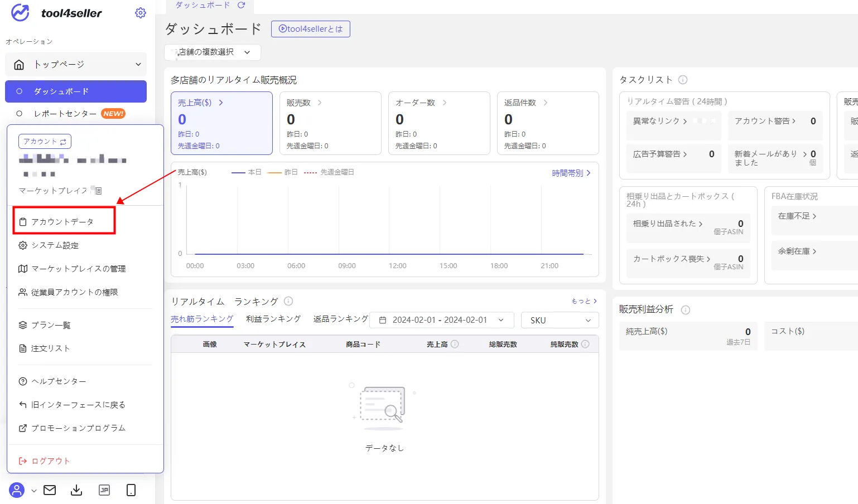
Task: Click the ログアウト exit icon
Action: (x=23, y=461)
